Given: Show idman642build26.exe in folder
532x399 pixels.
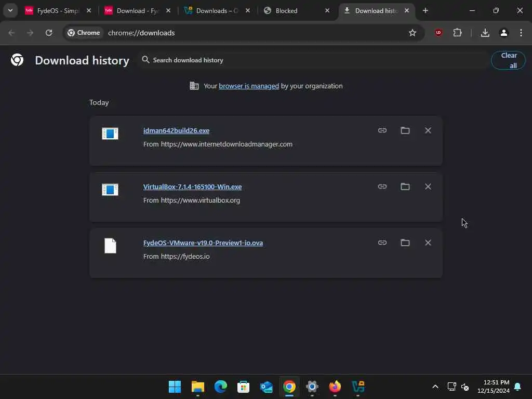Looking at the screenshot, I should click(405, 130).
